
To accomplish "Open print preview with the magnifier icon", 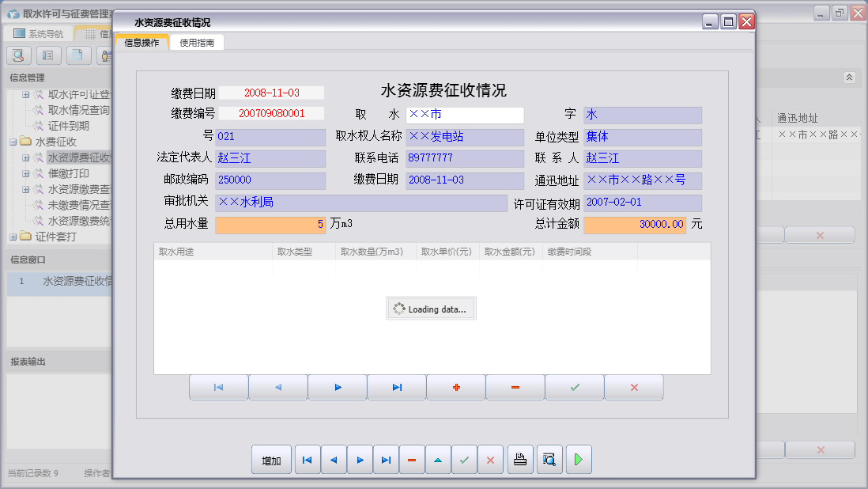I will pos(549,460).
